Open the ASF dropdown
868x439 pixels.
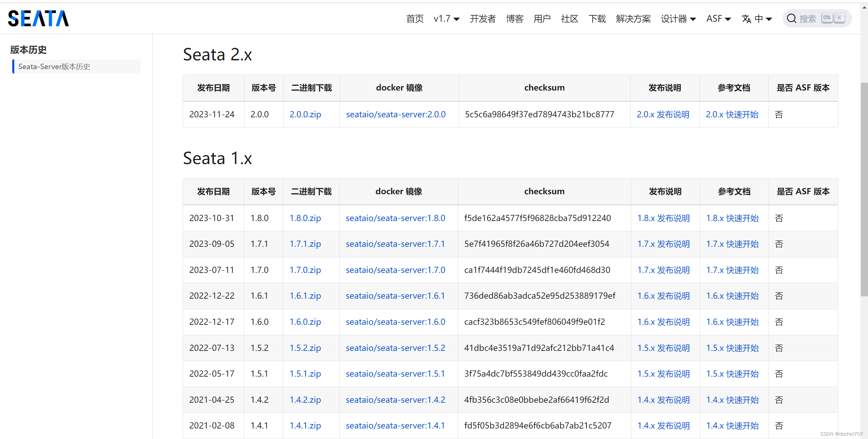pyautogui.click(x=718, y=19)
